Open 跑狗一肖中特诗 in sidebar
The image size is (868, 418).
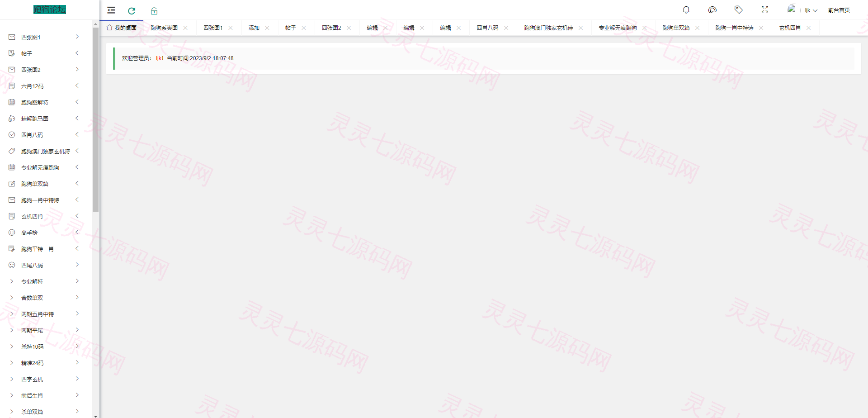pyautogui.click(x=40, y=200)
